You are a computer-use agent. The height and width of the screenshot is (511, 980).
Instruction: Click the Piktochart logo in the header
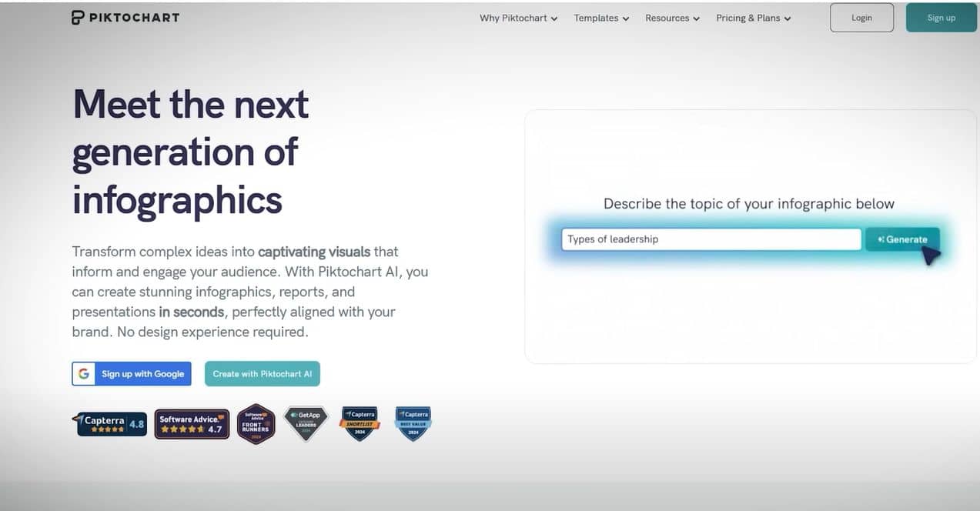coord(125,18)
